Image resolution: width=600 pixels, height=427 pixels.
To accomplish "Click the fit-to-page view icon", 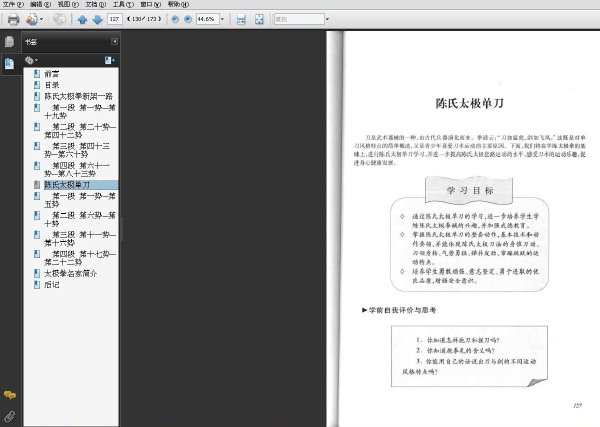I will pyautogui.click(x=259, y=19).
